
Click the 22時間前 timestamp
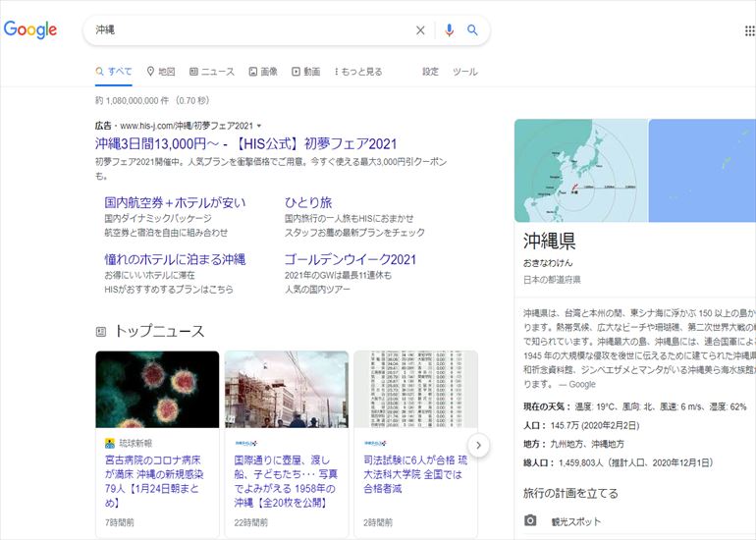250,522
